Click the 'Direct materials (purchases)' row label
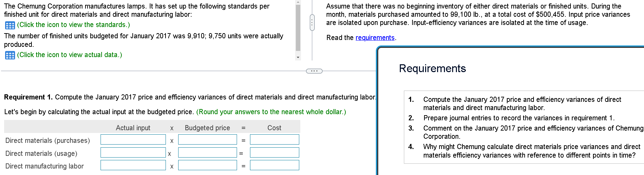Viewport: 644px width, 175px height. (x=48, y=140)
